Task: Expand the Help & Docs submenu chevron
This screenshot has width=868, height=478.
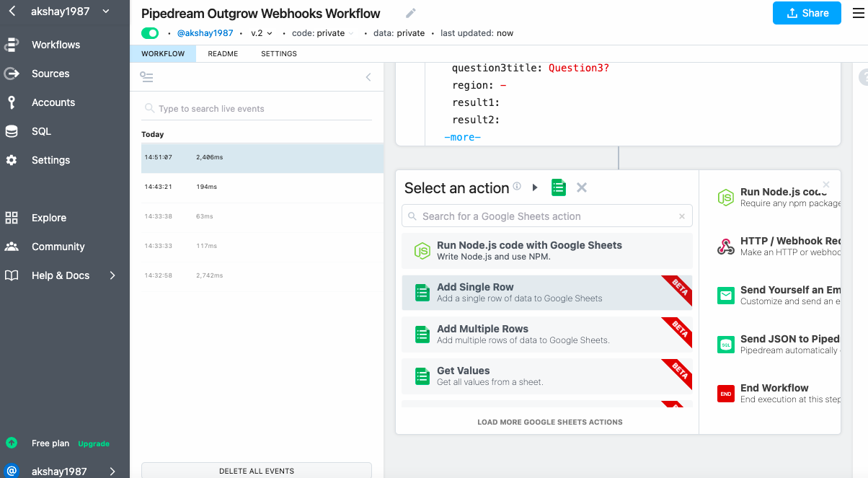Action: pyautogui.click(x=112, y=275)
